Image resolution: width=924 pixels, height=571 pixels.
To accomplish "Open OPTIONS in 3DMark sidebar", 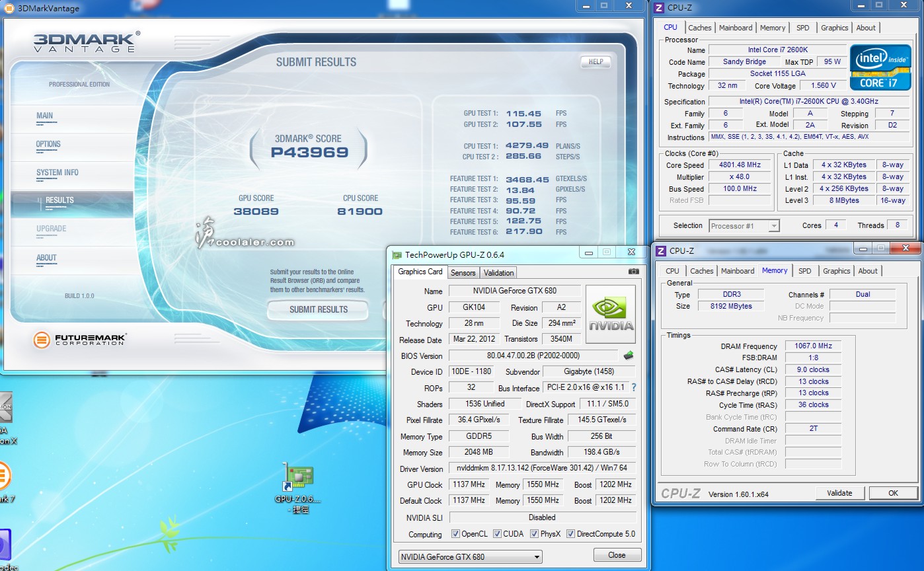I will coord(48,145).
